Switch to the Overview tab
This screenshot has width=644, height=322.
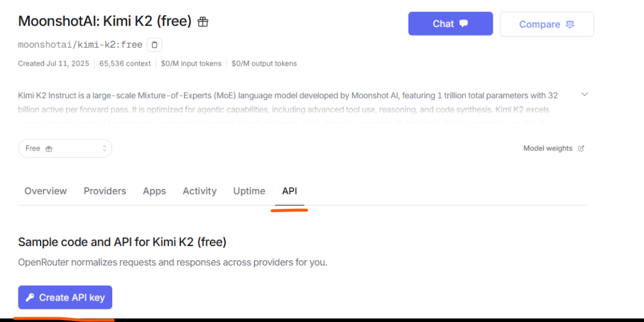coord(45,191)
